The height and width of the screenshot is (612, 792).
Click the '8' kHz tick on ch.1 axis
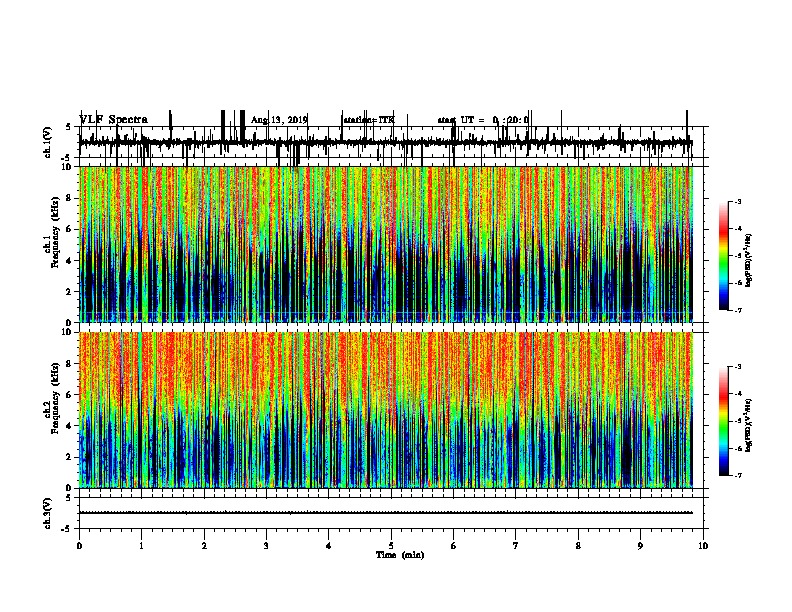pos(70,198)
